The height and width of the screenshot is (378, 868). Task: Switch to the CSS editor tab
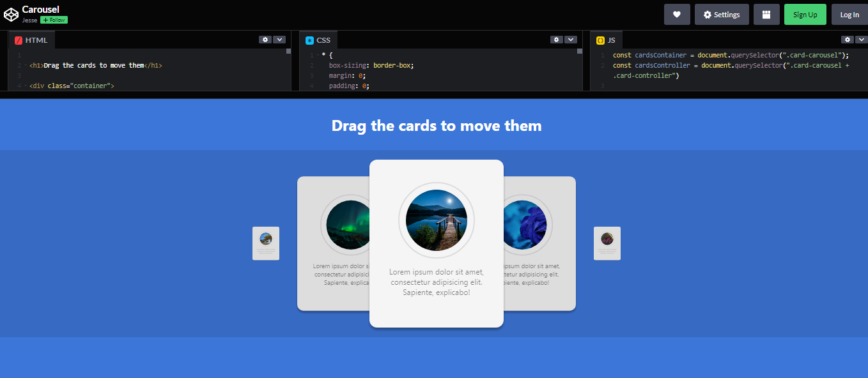(x=325, y=39)
